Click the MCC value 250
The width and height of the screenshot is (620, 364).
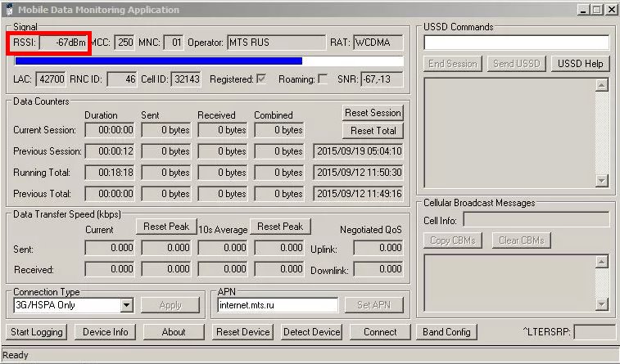(x=124, y=43)
